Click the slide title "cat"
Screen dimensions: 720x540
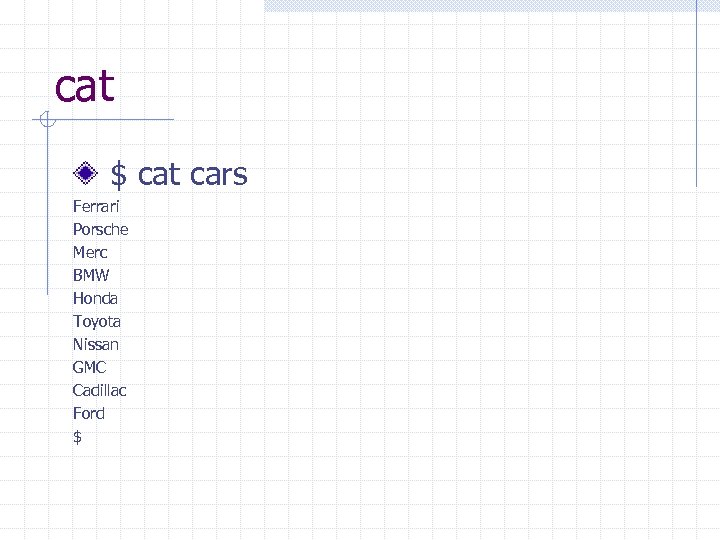(85, 86)
